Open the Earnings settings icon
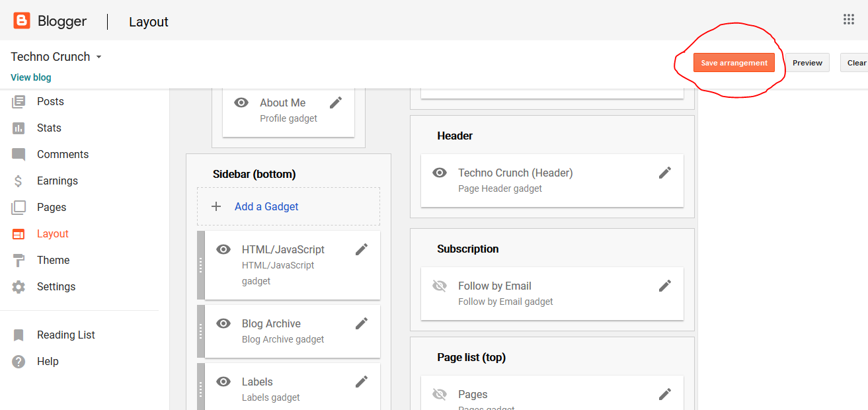 click(19, 181)
